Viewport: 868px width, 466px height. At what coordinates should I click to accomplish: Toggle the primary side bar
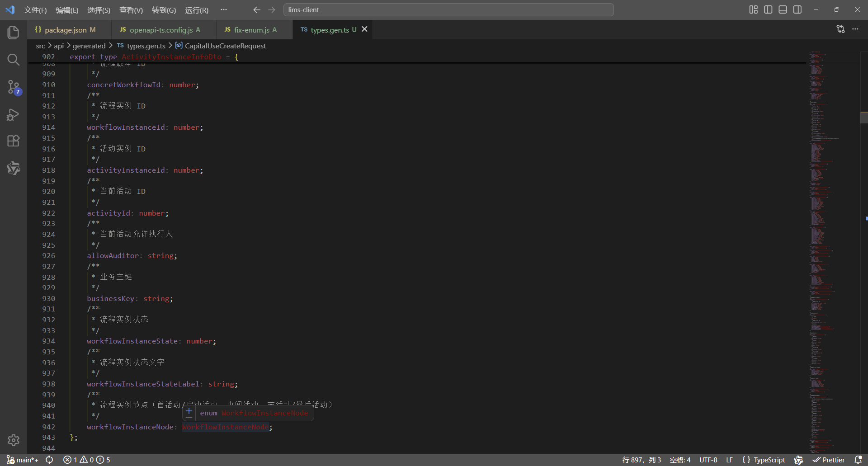tap(768, 9)
